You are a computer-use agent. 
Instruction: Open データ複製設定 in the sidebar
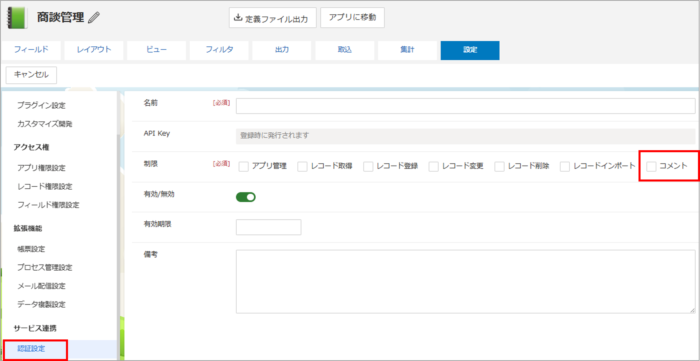(x=41, y=304)
